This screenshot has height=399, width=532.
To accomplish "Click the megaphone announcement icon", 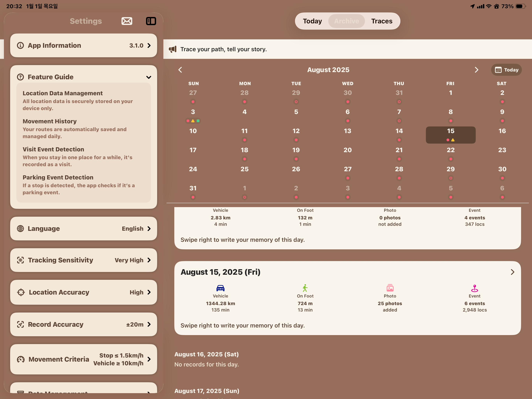I will click(x=173, y=49).
